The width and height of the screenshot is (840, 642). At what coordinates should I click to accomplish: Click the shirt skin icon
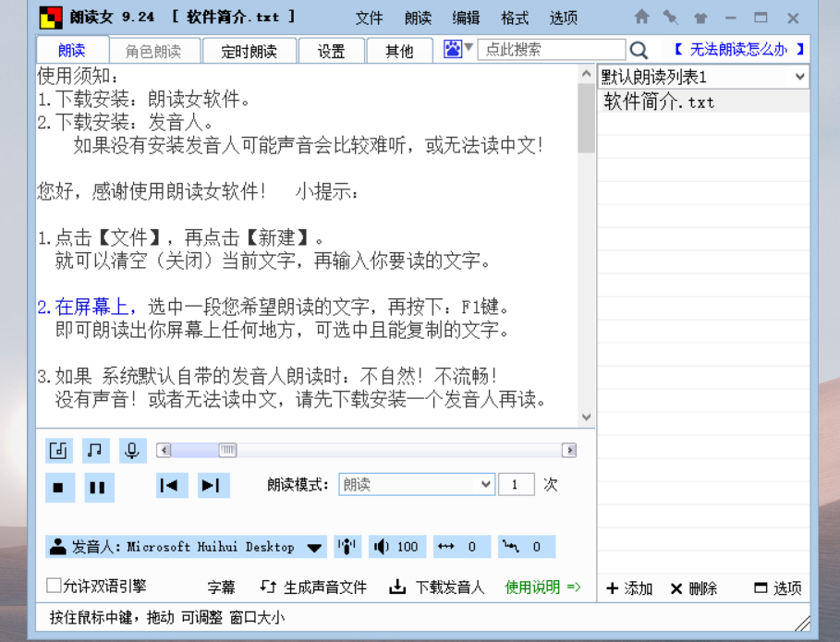[700, 18]
